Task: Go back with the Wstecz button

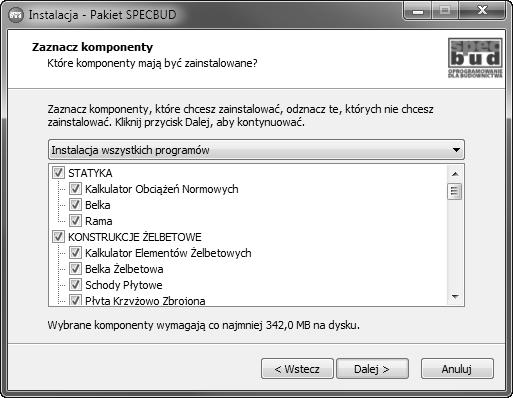Action: coord(297,369)
